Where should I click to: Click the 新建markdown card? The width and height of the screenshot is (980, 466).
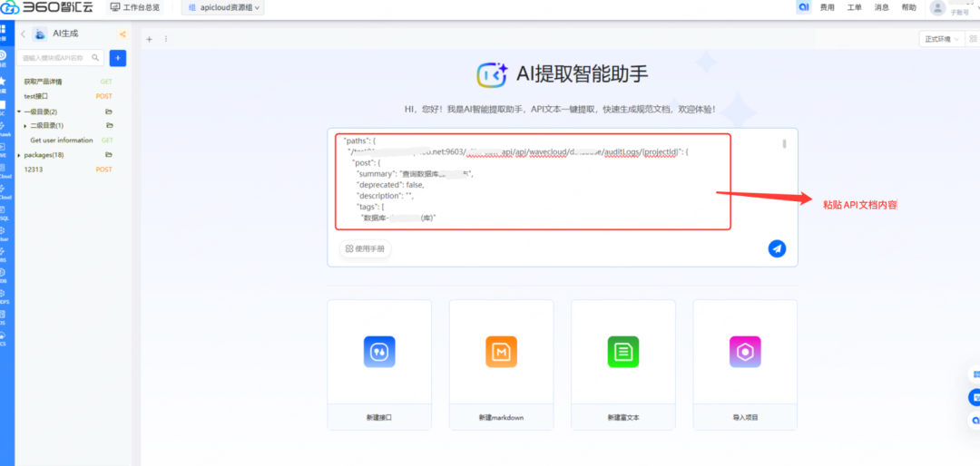click(501, 364)
